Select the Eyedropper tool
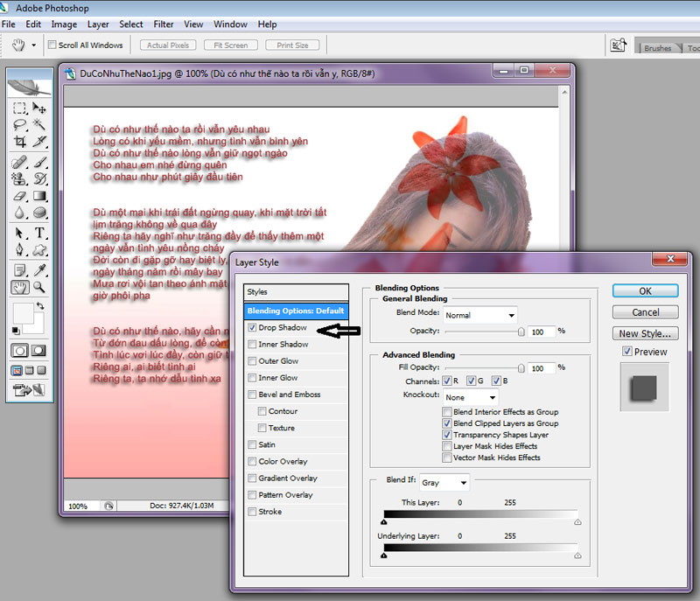The width and height of the screenshot is (700, 601). (x=39, y=269)
